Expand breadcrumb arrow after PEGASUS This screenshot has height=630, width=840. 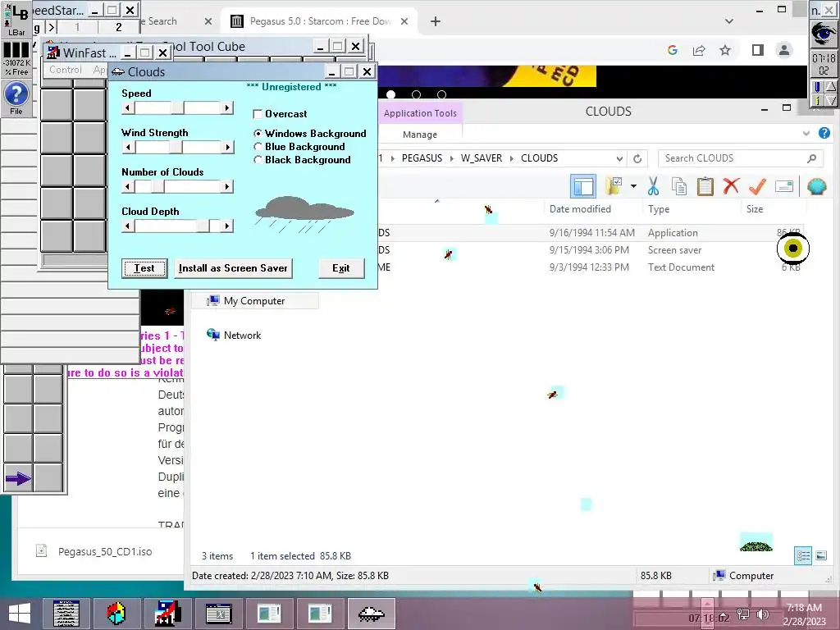click(x=451, y=158)
